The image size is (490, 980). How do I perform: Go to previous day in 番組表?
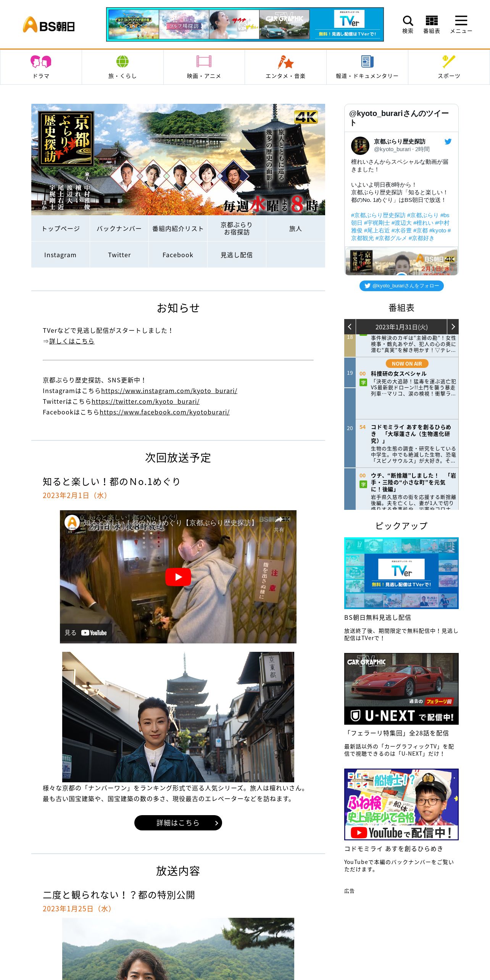click(x=350, y=327)
